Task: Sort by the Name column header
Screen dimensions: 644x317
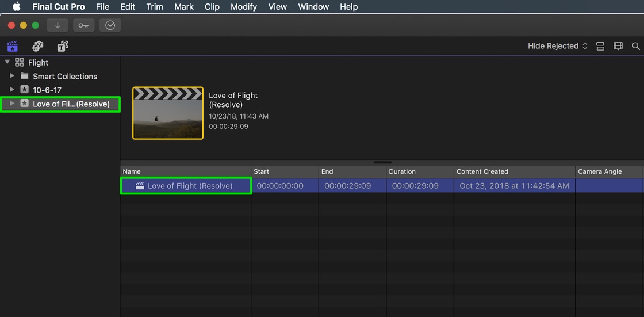Action: click(x=186, y=171)
